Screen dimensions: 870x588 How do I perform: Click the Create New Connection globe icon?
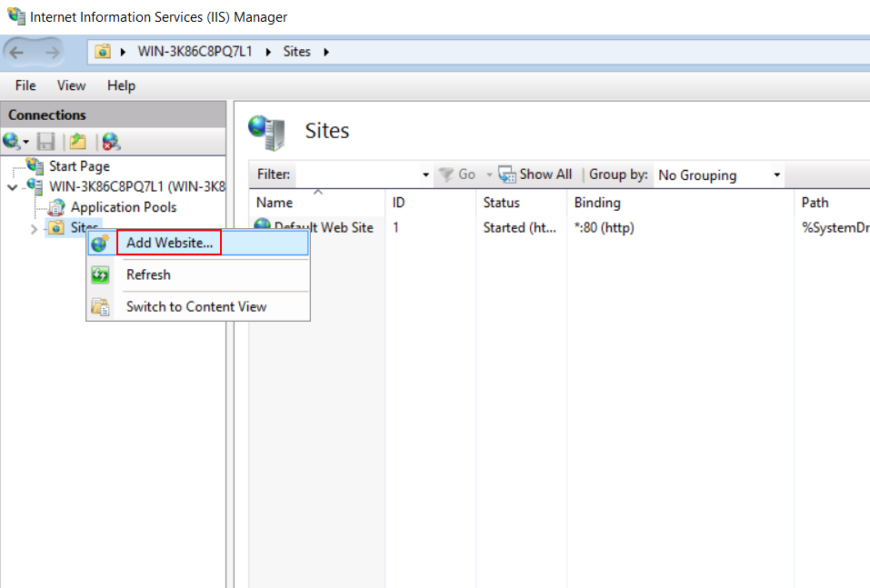13,142
